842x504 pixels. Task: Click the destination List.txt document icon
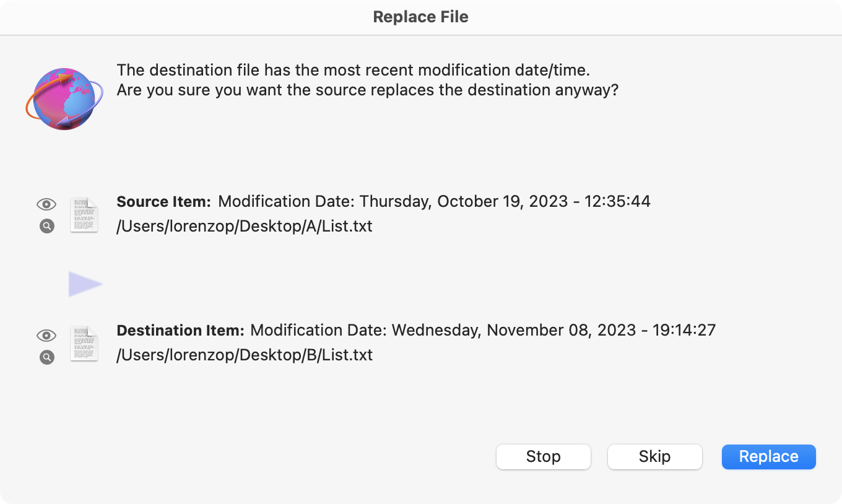tap(84, 344)
